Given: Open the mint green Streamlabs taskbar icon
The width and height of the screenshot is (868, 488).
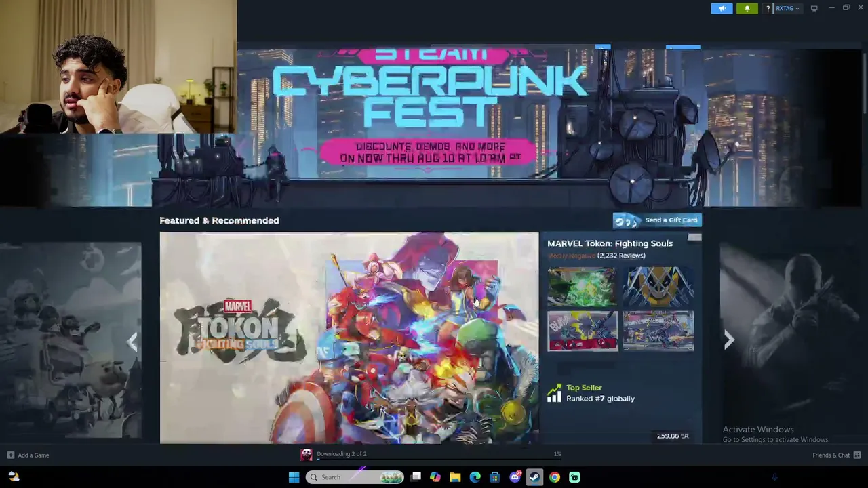Looking at the screenshot, I should point(574,477).
